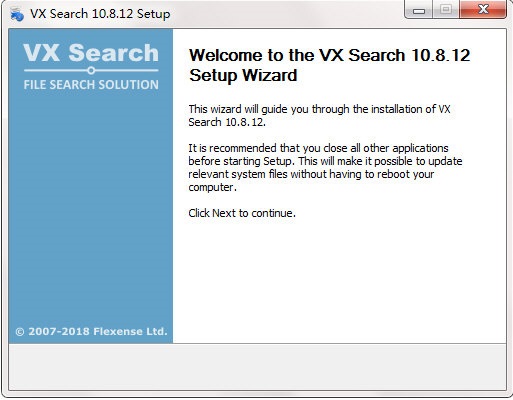
Task: Click the 'Search 10.8.12.' text line
Action: coord(227,122)
